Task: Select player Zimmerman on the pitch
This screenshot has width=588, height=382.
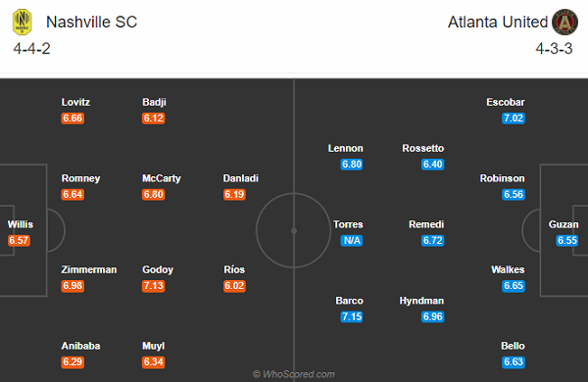Action: [x=89, y=269]
